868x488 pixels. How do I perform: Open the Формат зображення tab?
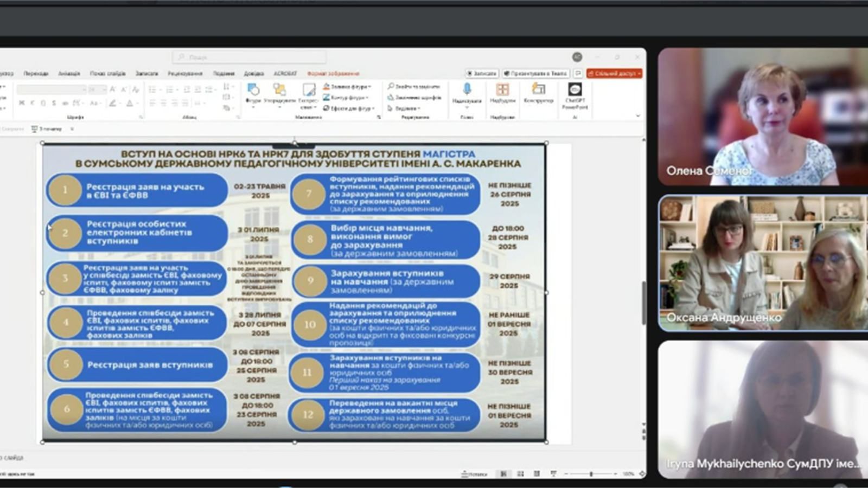coord(333,73)
